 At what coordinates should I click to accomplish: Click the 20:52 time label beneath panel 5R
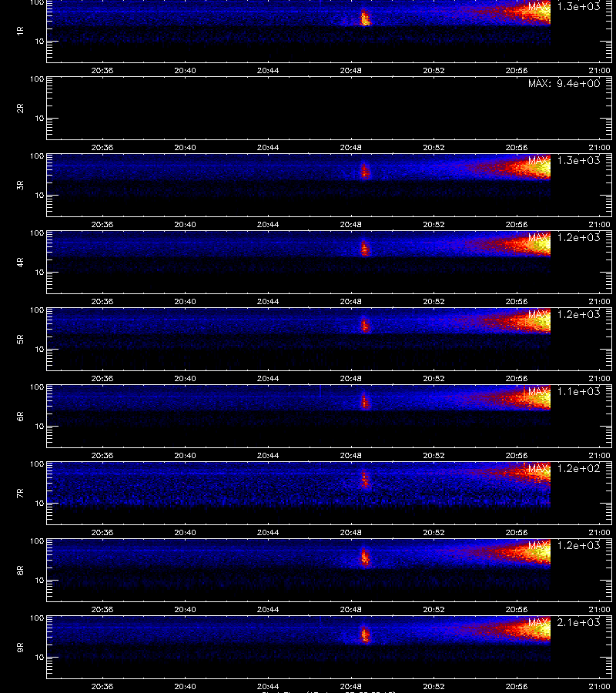pyautogui.click(x=434, y=378)
